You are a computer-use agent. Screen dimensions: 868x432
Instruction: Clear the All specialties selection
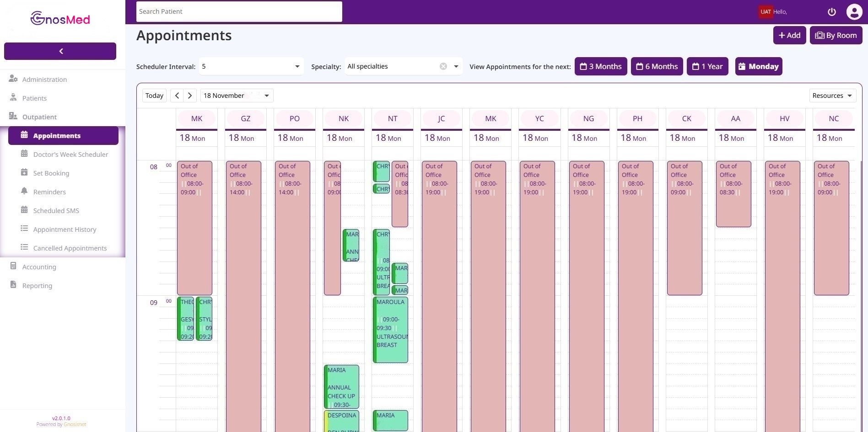443,66
